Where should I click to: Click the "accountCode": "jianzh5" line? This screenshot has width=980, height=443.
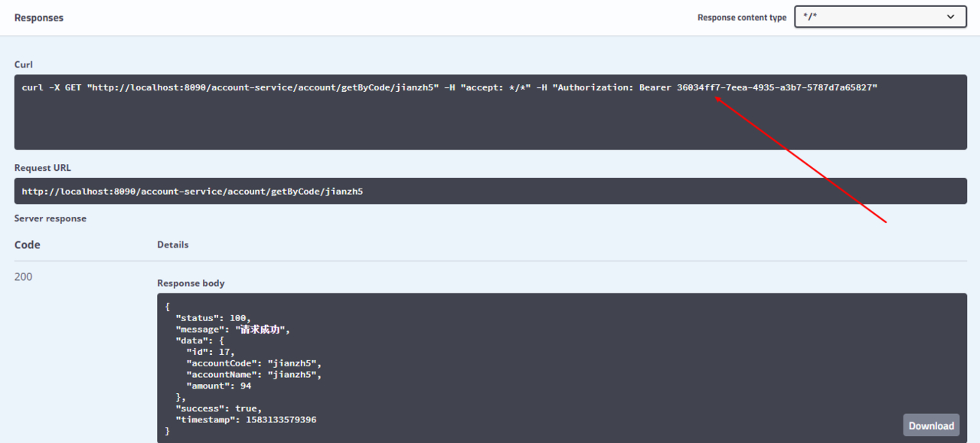coord(254,363)
